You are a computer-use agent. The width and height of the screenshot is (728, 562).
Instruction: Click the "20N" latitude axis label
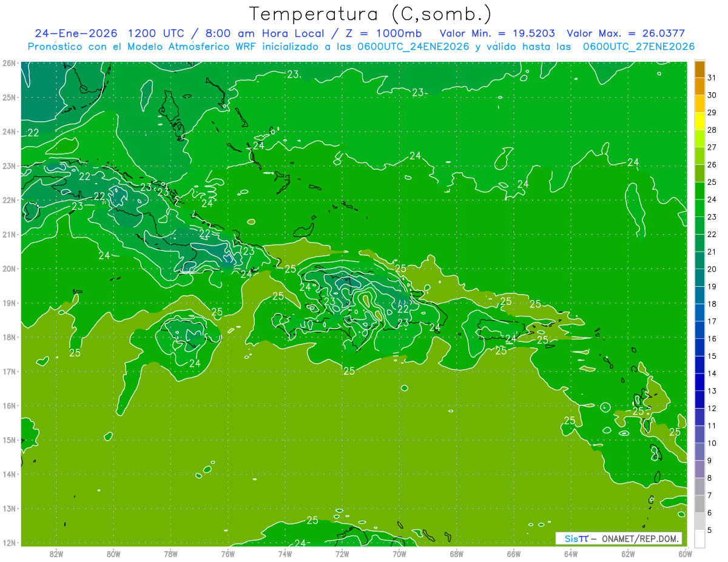click(9, 269)
